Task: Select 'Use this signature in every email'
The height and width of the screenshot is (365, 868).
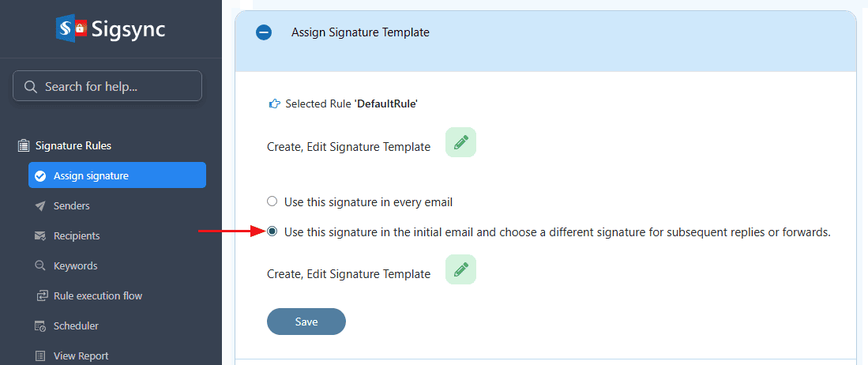Action: coord(272,201)
